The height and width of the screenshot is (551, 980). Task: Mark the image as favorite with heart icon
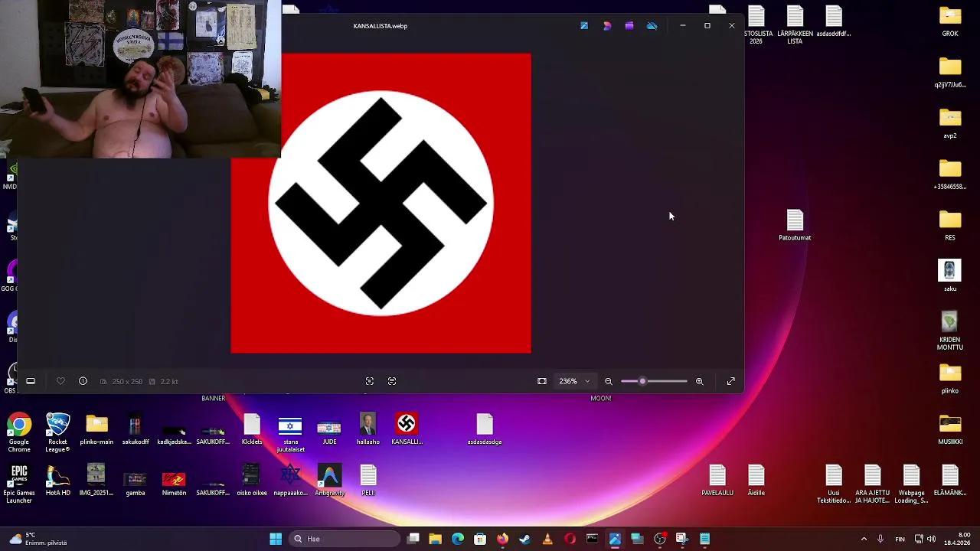(60, 381)
